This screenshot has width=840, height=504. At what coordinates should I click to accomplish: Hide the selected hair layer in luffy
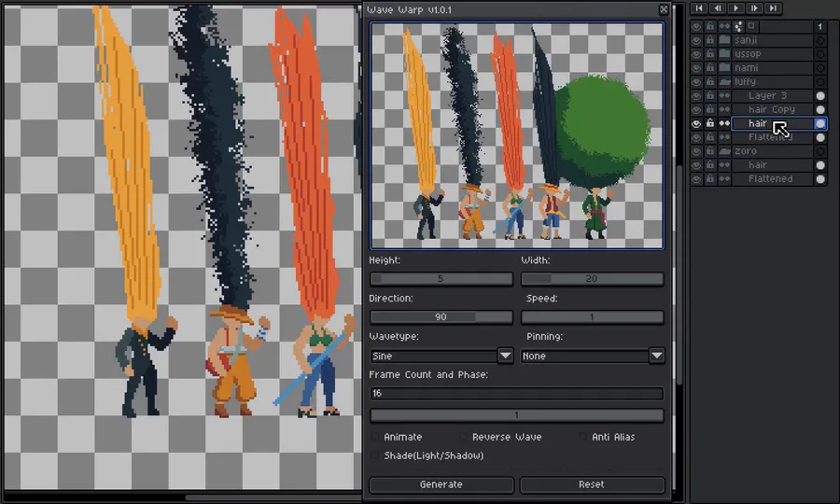696,124
